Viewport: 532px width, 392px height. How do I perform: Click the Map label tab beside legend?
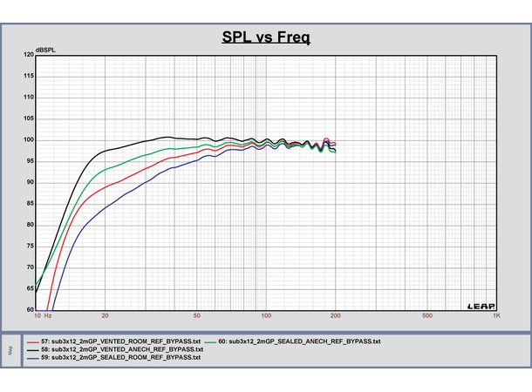(x=10, y=350)
